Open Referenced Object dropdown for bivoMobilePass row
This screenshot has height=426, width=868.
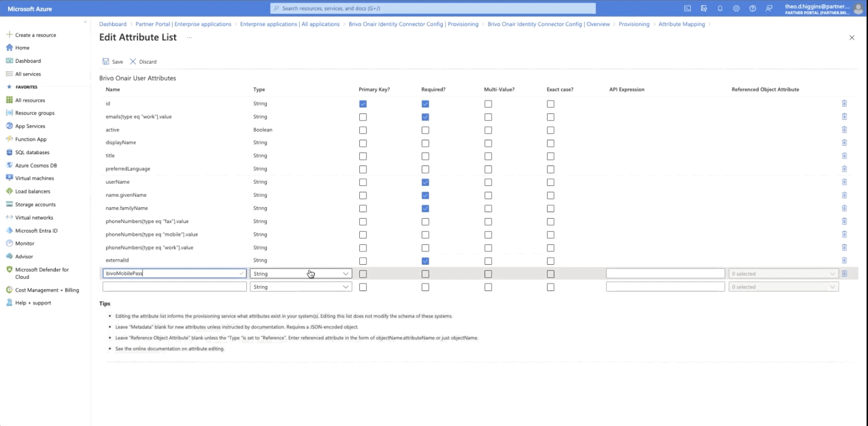783,273
